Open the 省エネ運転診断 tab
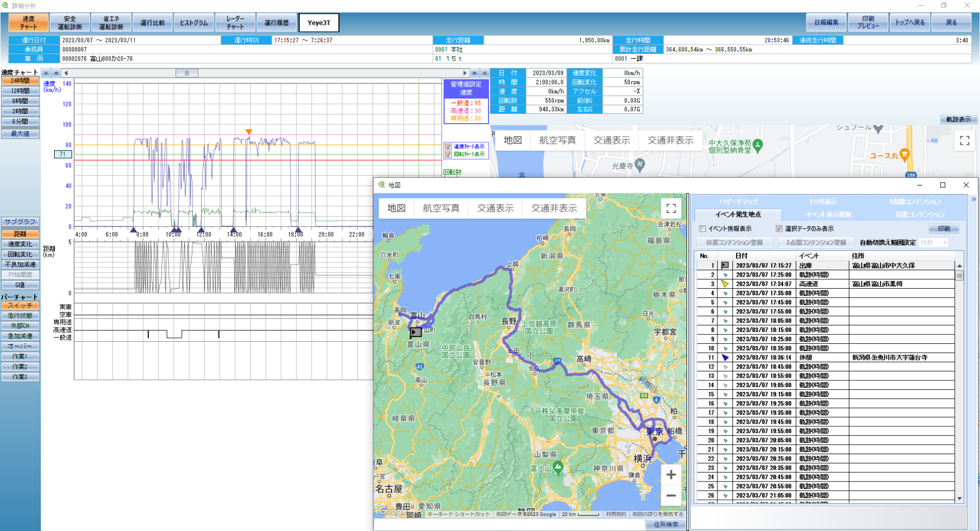This screenshot has height=531, width=980. 111,23
